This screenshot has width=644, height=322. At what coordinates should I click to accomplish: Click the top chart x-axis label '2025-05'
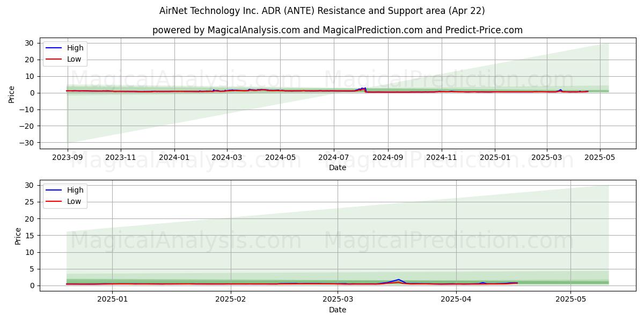[600, 158]
